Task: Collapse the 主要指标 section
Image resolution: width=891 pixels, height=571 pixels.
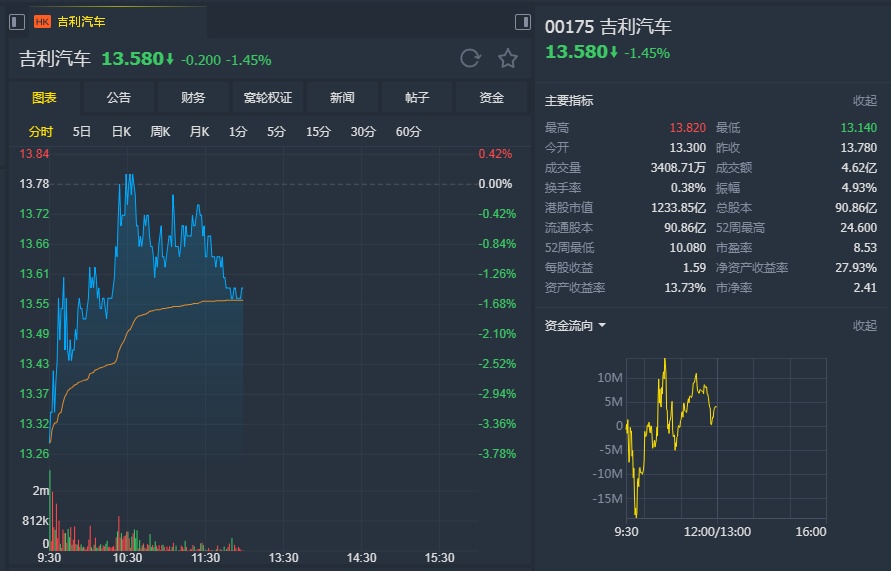Action: click(x=864, y=100)
